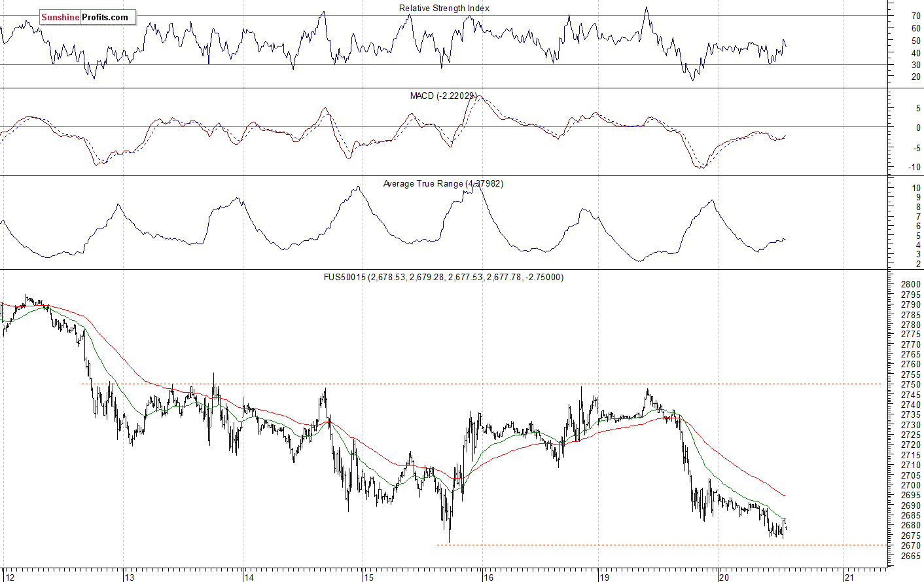
Task: Click the 2725 price axis label
Action: coord(911,435)
